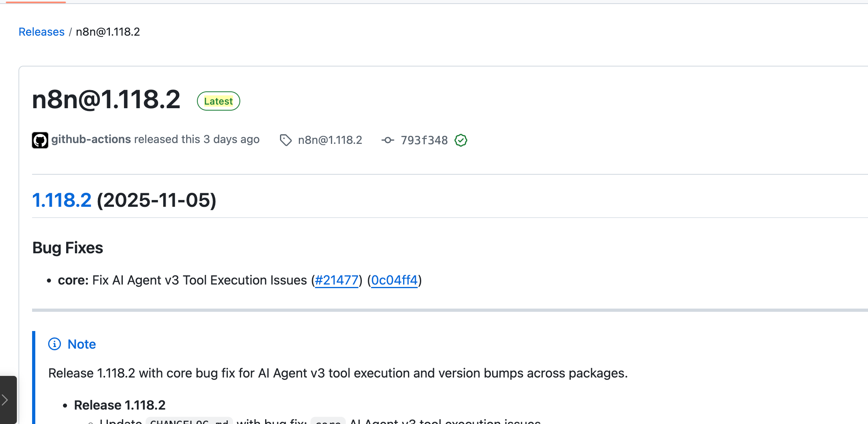Click the tag icon beside n8n@1.118.2

click(286, 140)
